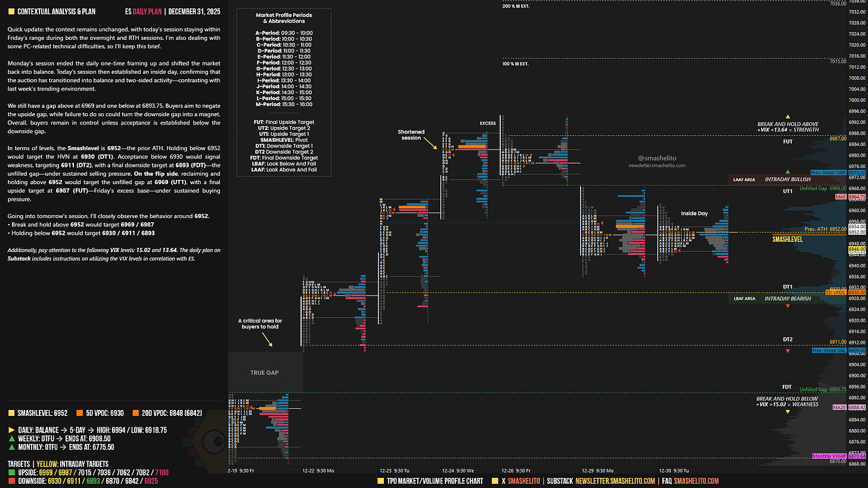
Task: Click the Unfilled Gap 6893.75 label
Action: [x=823, y=389]
